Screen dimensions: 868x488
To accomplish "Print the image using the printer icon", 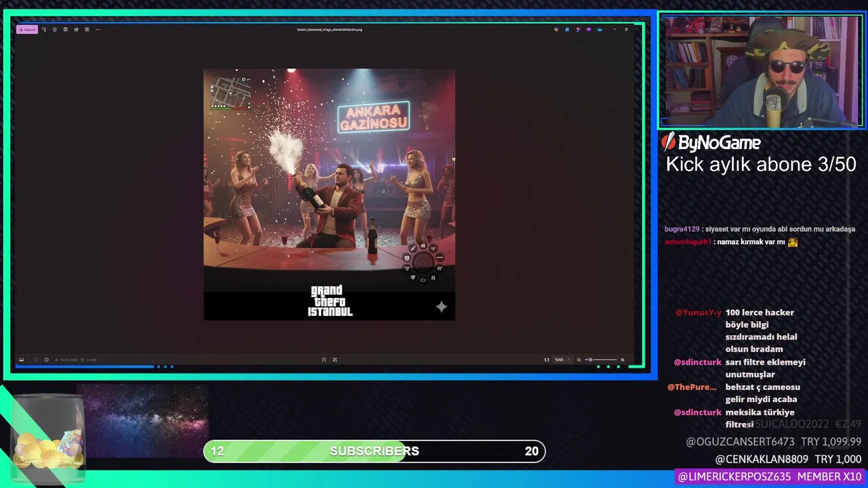I will [x=66, y=30].
